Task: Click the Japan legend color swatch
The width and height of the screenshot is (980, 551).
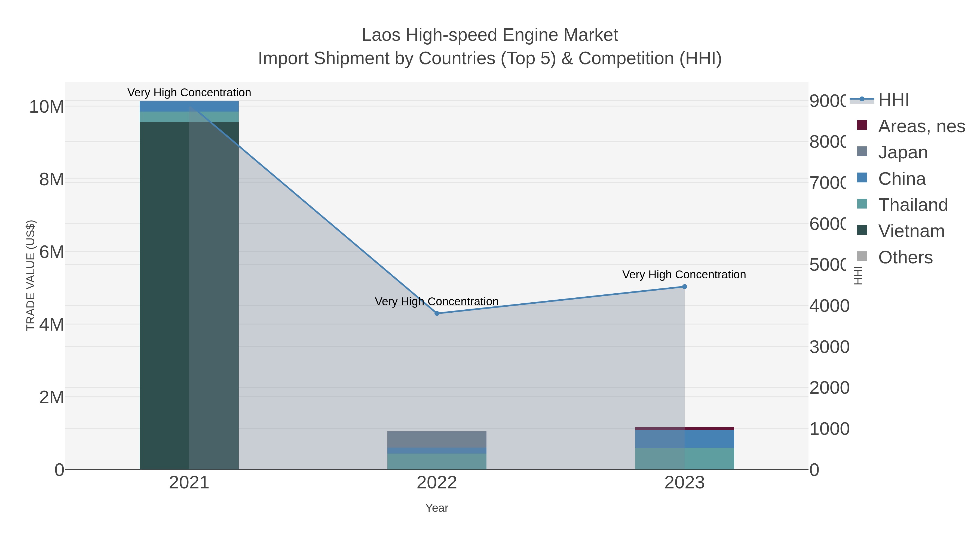Action: [x=862, y=151]
